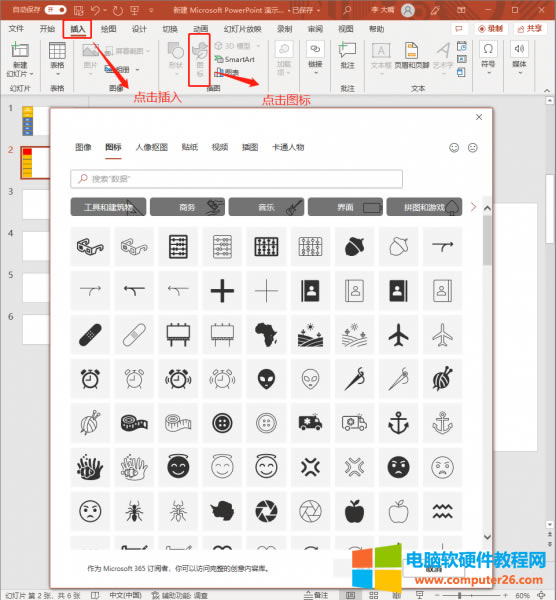Pick the filled apple icon
Image resolution: width=556 pixels, height=600 pixels.
coord(354,511)
